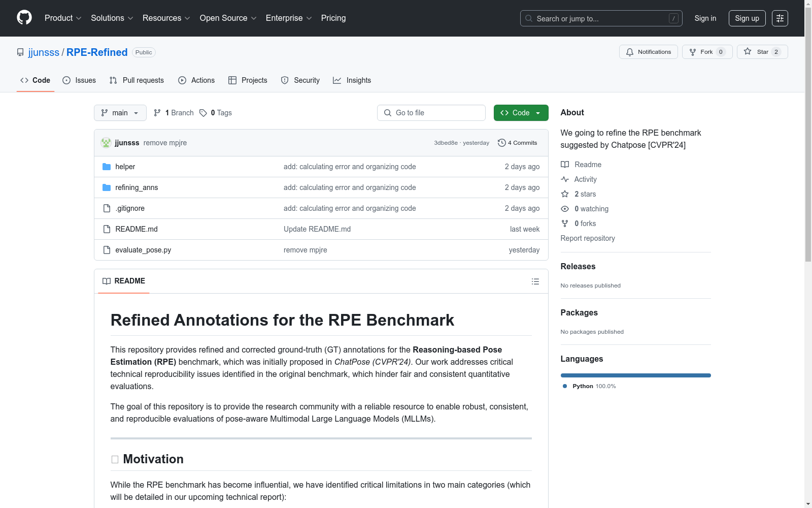Screen dimensions: 812x508
Task: Click the README.md file icon
Action: [107, 229]
